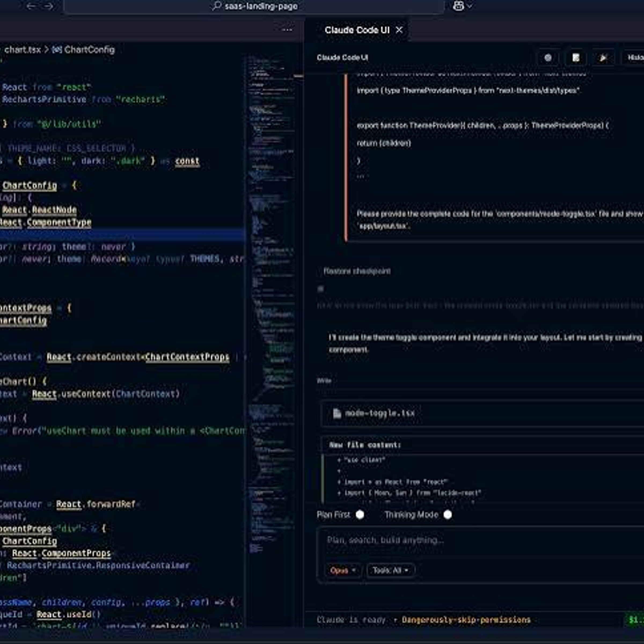Click the search magnifier icon beside saas-landing-page

tap(217, 6)
